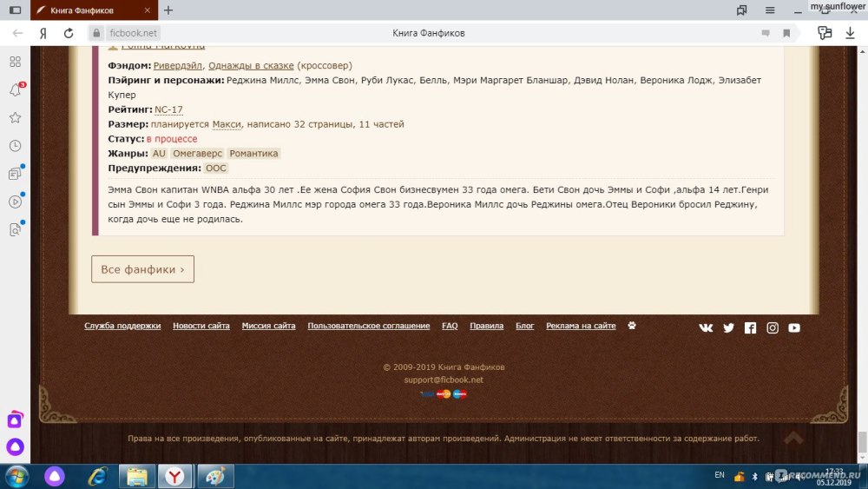Open the VK social page icon
This screenshot has width=868, height=489.
(706, 327)
